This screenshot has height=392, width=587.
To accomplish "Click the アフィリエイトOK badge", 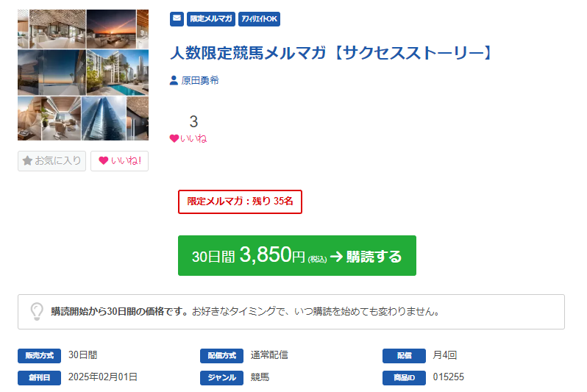I will coord(260,19).
